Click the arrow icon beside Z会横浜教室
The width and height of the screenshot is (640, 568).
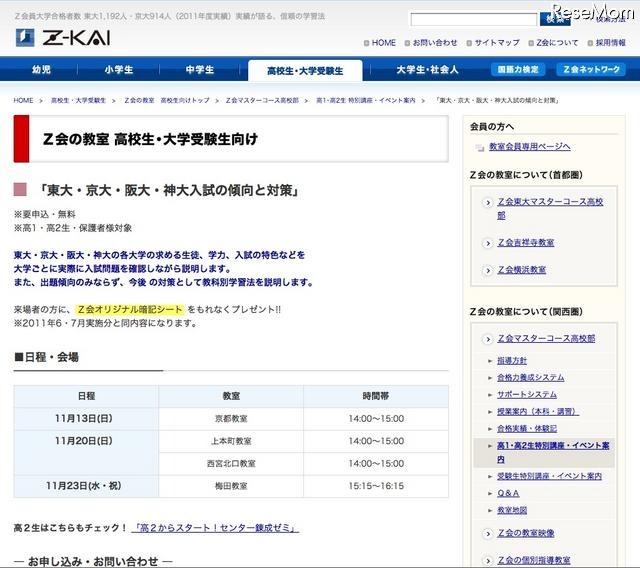[x=487, y=270]
